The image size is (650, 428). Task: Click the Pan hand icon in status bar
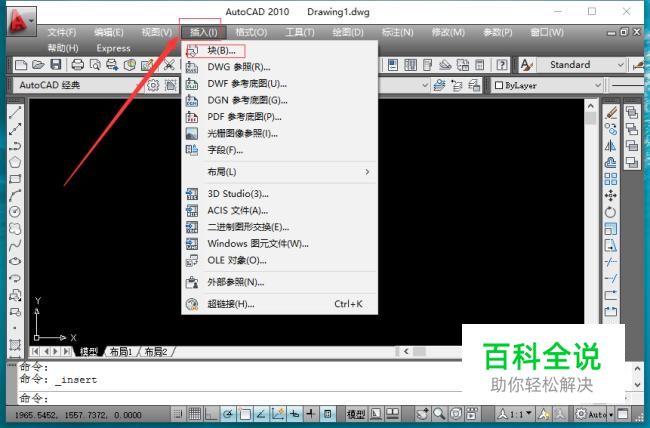pos(423,413)
